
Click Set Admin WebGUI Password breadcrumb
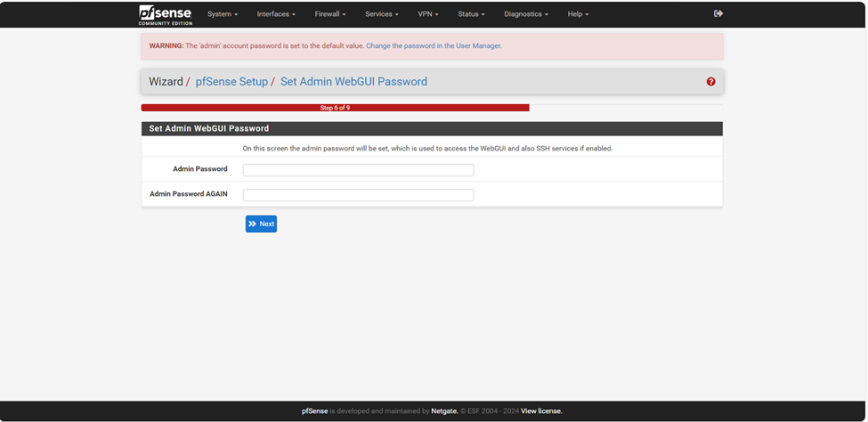point(353,82)
